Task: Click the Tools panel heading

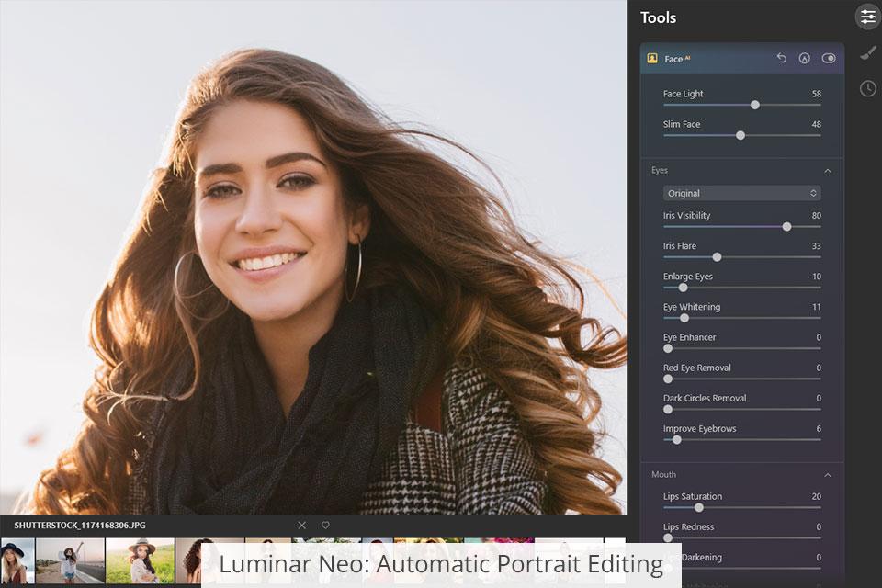Action: pyautogui.click(x=658, y=17)
